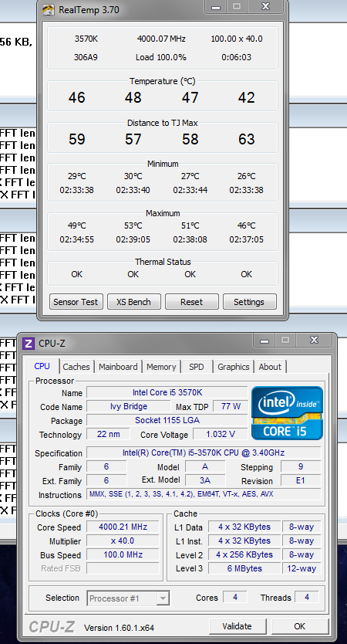
Task: Click the Core Voltage value 1.032 V
Action: point(221,434)
